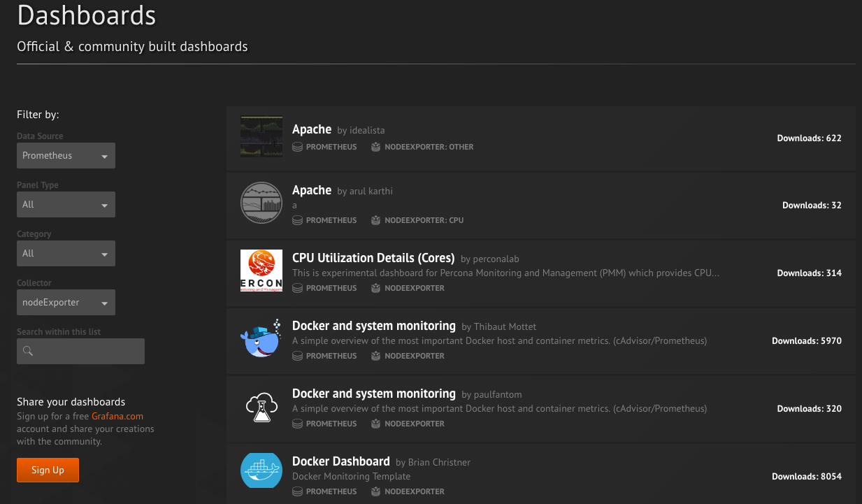The height and width of the screenshot is (504, 862).
Task: Click the ERCON Percona thumbnail
Action: pos(261,271)
